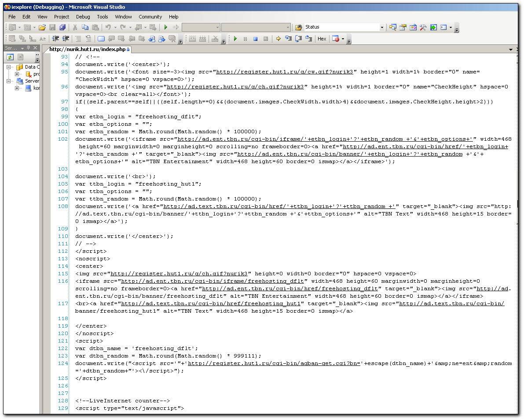524x420 pixels.
Task: Open the Solution Explorer window icon
Action: pos(392,27)
